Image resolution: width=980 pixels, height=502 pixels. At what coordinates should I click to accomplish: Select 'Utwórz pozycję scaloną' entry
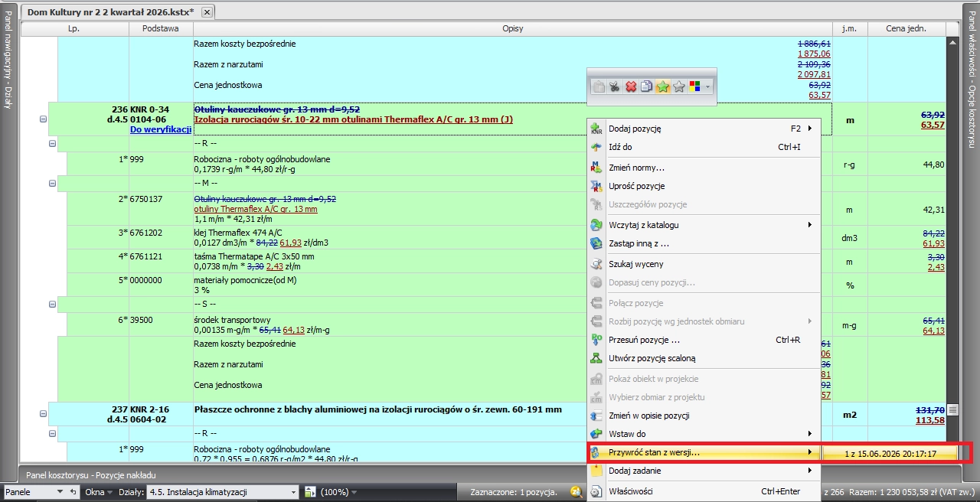(x=703, y=358)
